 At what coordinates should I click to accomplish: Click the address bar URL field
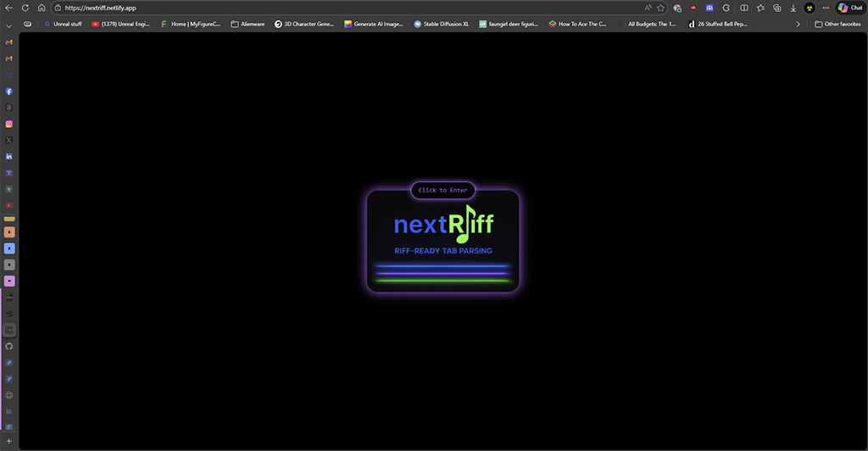click(339, 8)
